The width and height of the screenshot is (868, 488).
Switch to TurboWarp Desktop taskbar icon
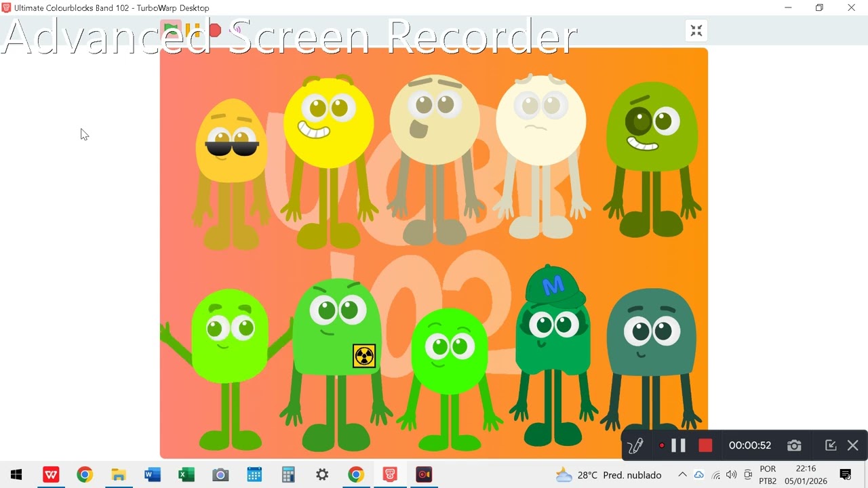point(390,474)
